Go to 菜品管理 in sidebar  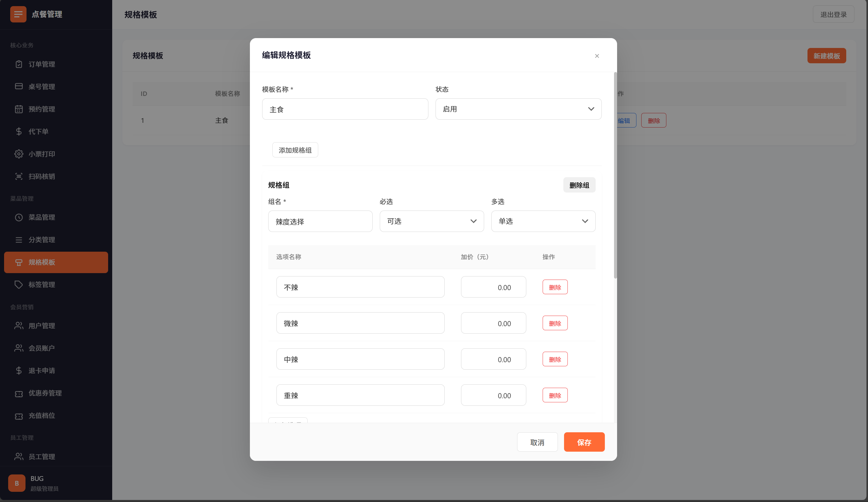click(x=42, y=217)
